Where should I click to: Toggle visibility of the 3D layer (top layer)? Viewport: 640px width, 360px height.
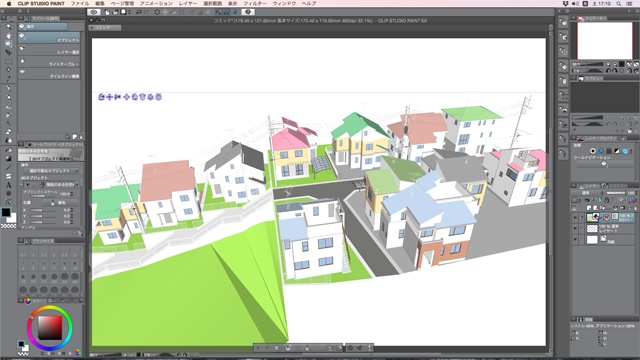coord(575,218)
